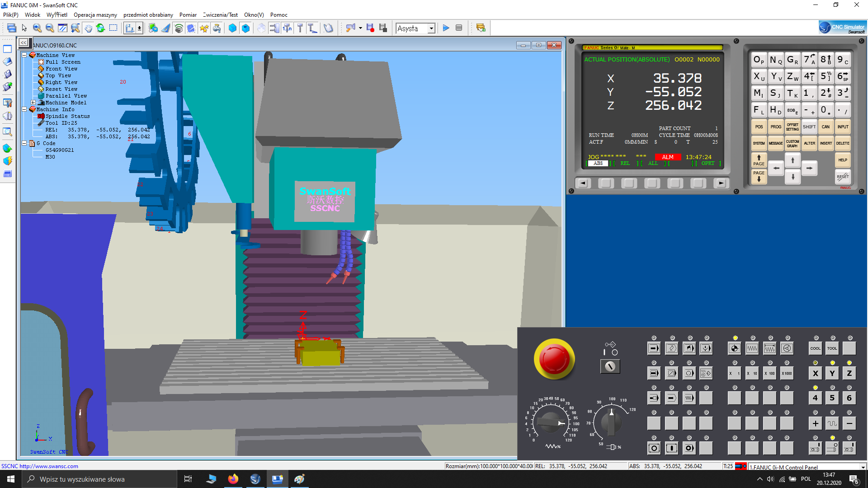Open Firefox from the Windows taskbar
The width and height of the screenshot is (868, 488).
click(233, 479)
